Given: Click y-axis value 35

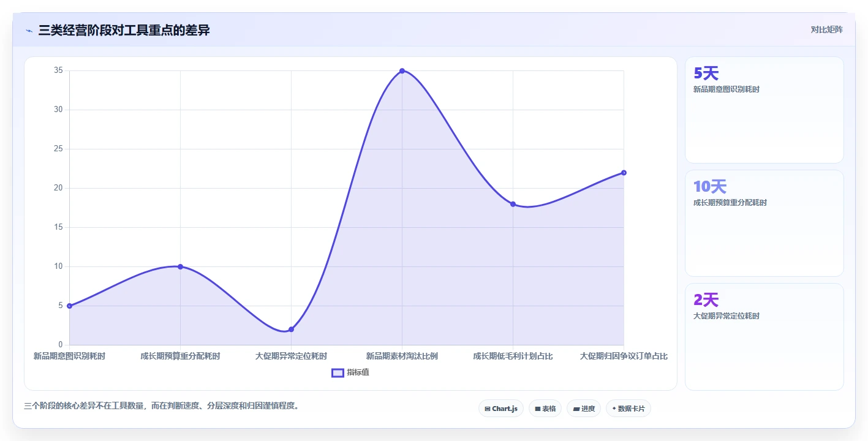Looking at the screenshot, I should [58, 70].
